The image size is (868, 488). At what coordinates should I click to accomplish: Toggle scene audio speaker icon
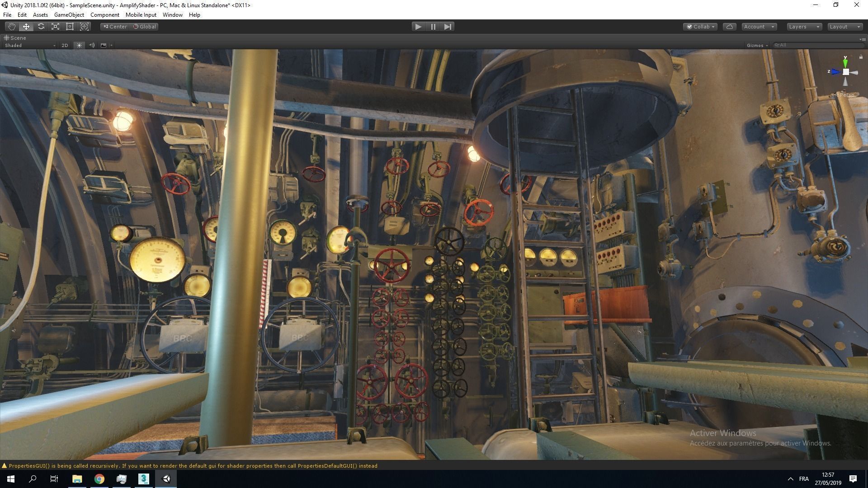coord(91,45)
